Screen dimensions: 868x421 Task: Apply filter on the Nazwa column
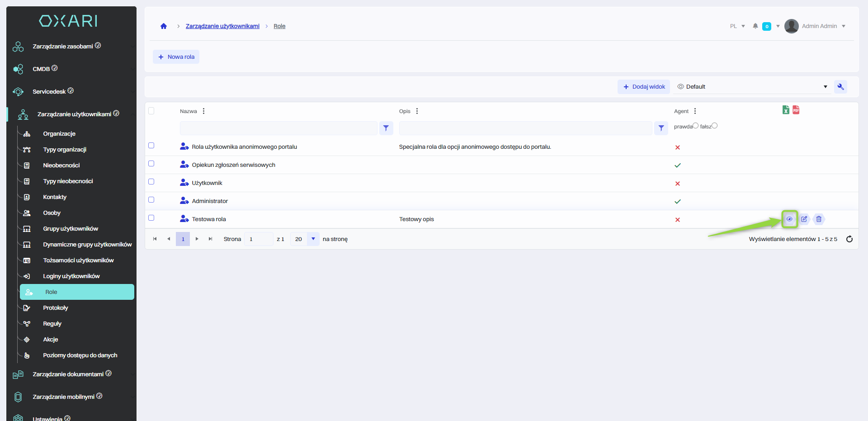pos(386,128)
